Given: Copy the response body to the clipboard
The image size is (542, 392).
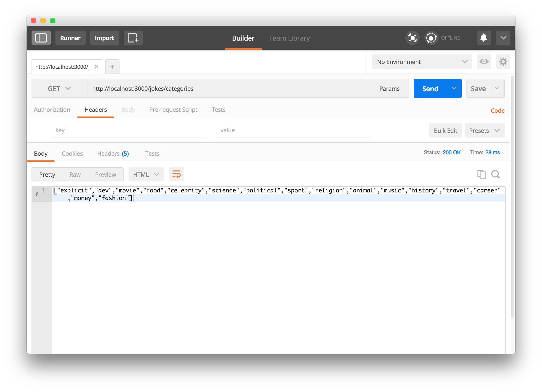Looking at the screenshot, I should (x=481, y=174).
